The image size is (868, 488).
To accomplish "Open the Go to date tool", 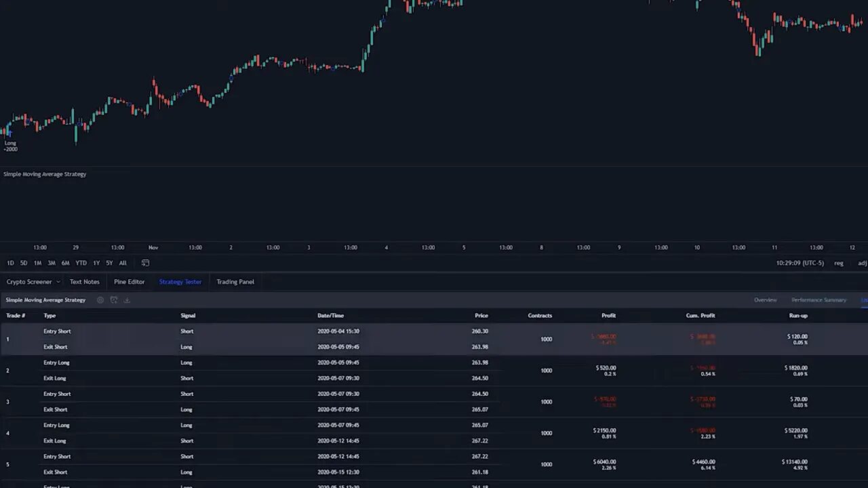I will [x=145, y=262].
